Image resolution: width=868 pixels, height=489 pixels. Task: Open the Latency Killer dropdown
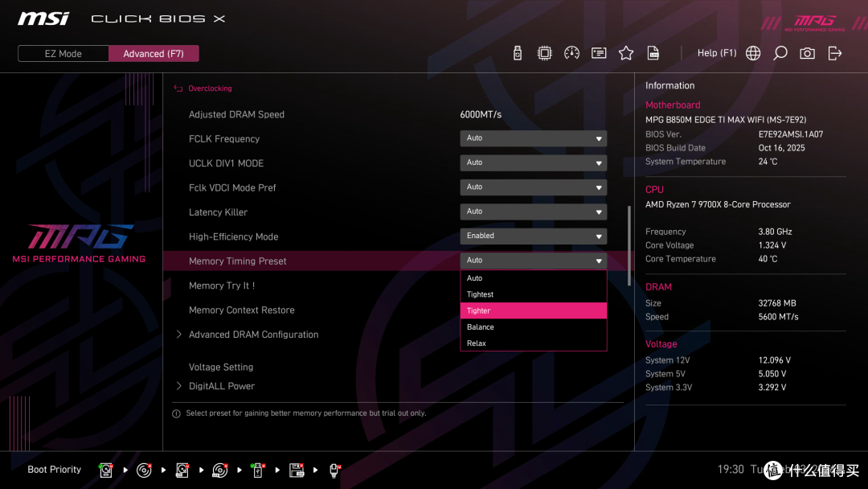click(x=533, y=212)
